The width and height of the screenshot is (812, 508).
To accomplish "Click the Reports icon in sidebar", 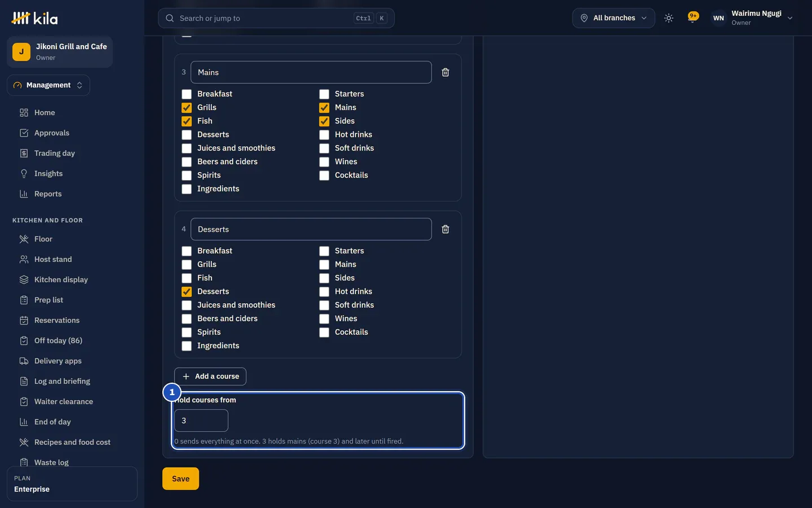I will click(24, 194).
